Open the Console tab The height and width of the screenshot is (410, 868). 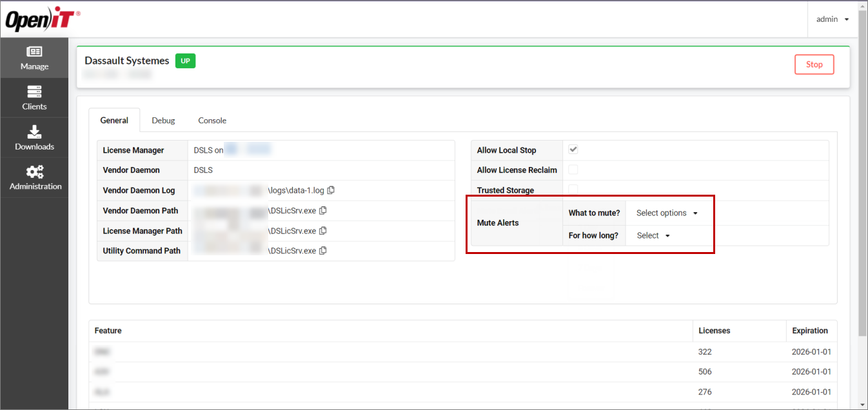pos(212,120)
